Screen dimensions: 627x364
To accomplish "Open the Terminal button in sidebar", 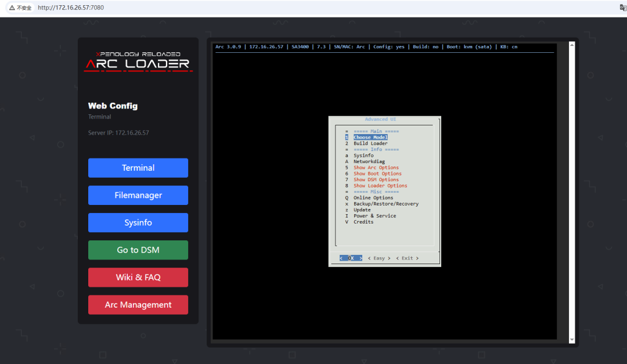I will 138,168.
